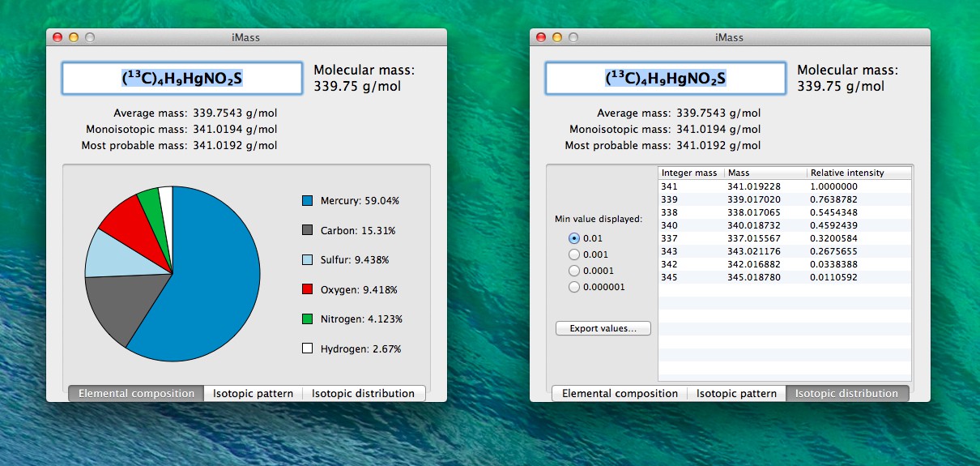This screenshot has height=466, width=980.
Task: Select the 0.001 minimum value radio button
Action: click(574, 254)
